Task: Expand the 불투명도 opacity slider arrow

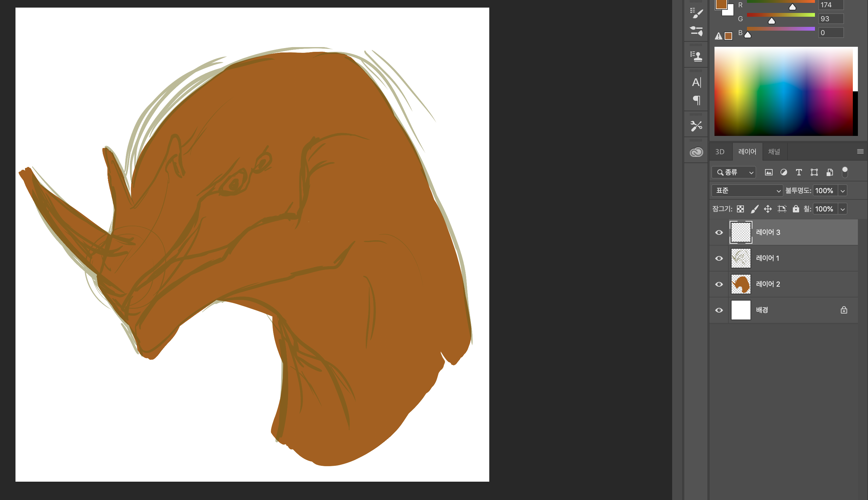Action: pos(843,191)
